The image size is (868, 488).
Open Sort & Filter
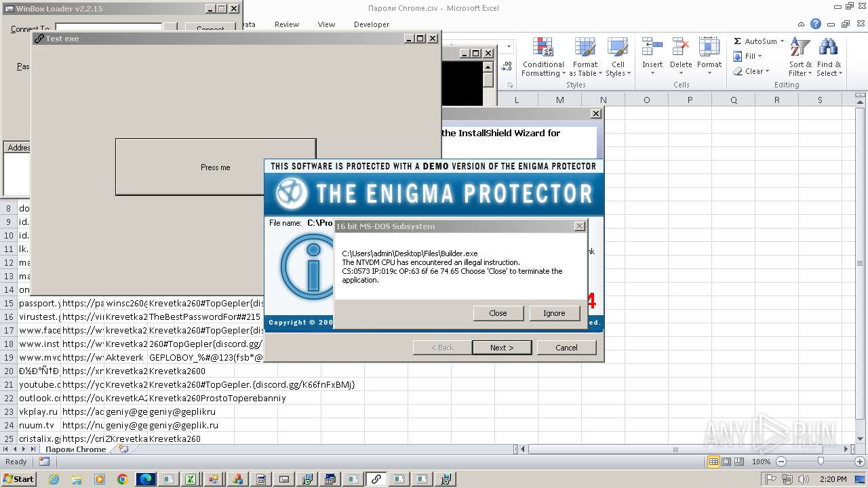coord(800,58)
